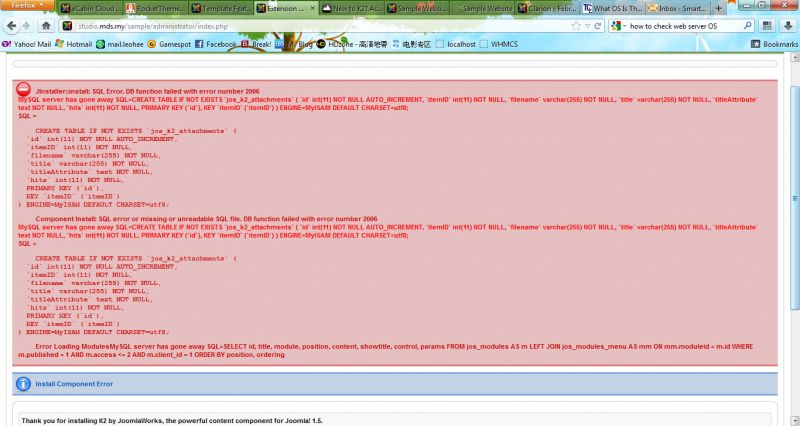Open the address bar history dropdown arrow
The height and width of the screenshot is (426, 800).
click(x=588, y=26)
